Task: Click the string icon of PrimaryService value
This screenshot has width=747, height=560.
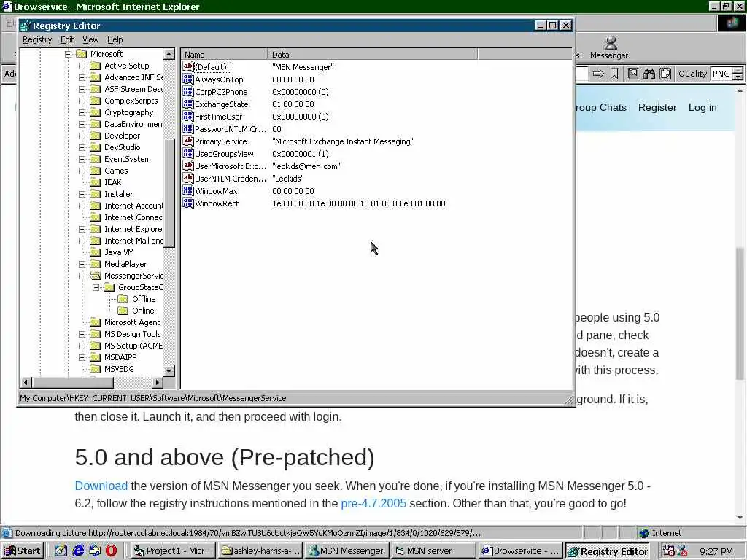Action: [x=188, y=141]
